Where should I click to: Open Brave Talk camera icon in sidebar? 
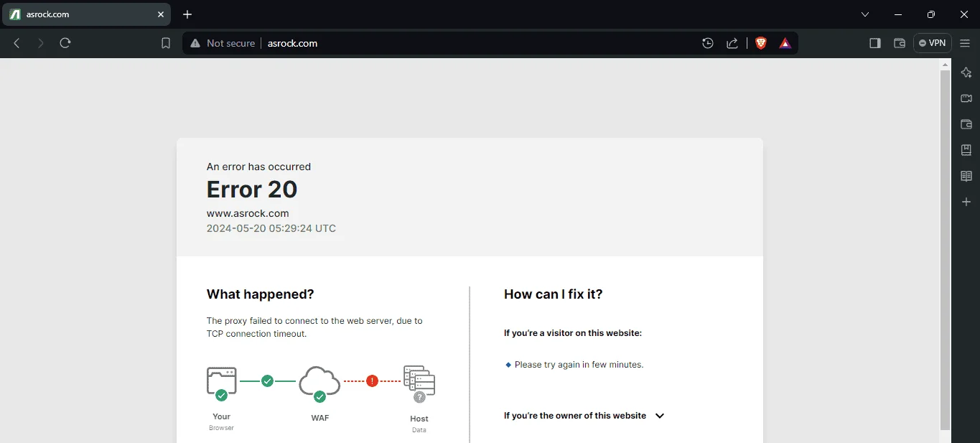[x=966, y=98]
